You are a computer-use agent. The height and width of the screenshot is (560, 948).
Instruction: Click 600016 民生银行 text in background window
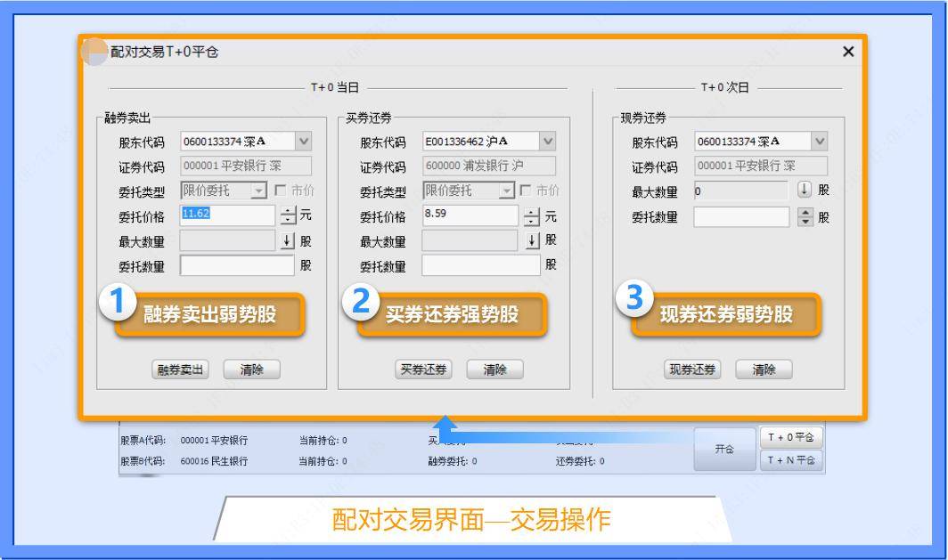[214, 461]
